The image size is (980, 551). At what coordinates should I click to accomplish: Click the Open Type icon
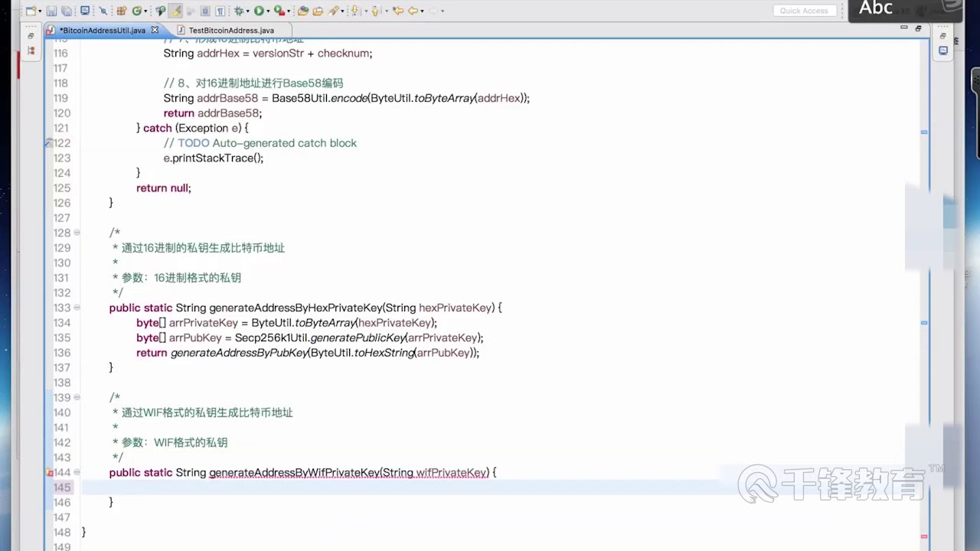160,11
